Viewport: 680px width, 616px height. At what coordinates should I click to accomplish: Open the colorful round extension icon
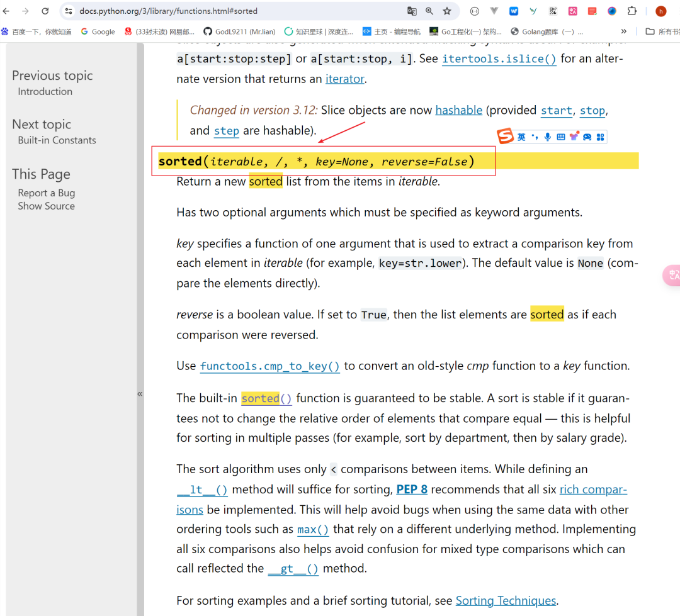[x=612, y=11]
